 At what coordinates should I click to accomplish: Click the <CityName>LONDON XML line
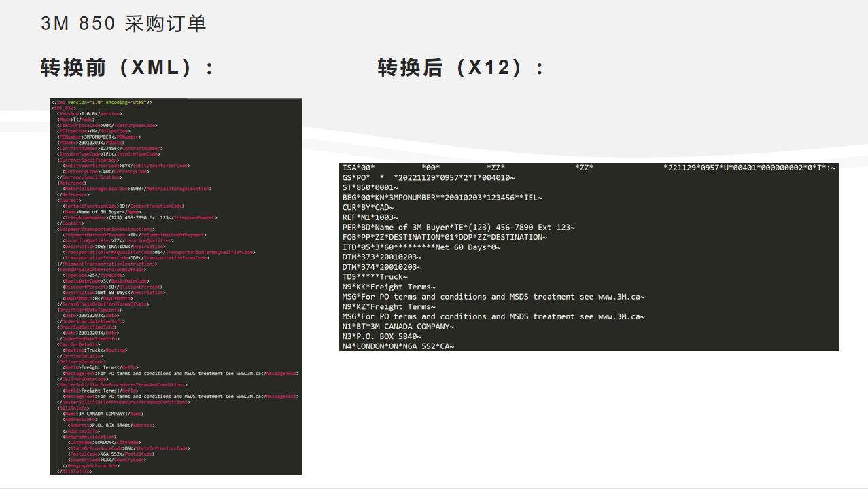(x=105, y=442)
